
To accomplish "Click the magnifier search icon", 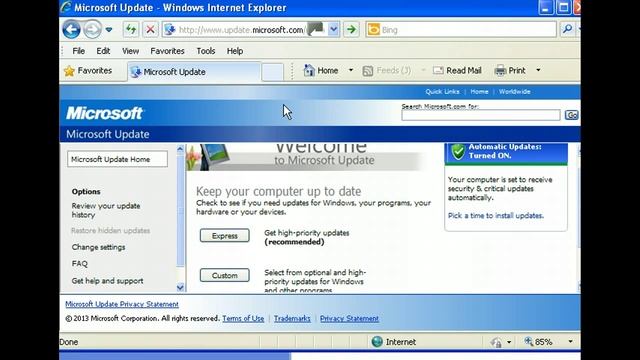I will point(567,29).
